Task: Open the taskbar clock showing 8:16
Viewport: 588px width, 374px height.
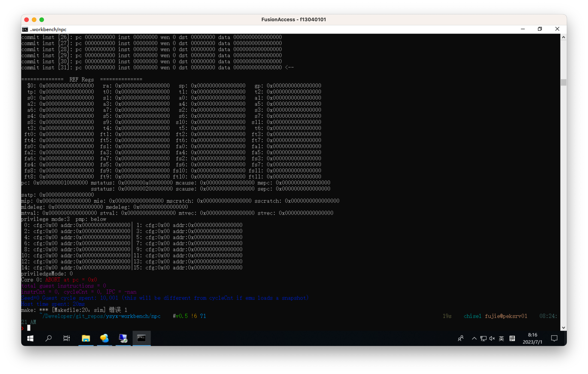Action: point(532,338)
